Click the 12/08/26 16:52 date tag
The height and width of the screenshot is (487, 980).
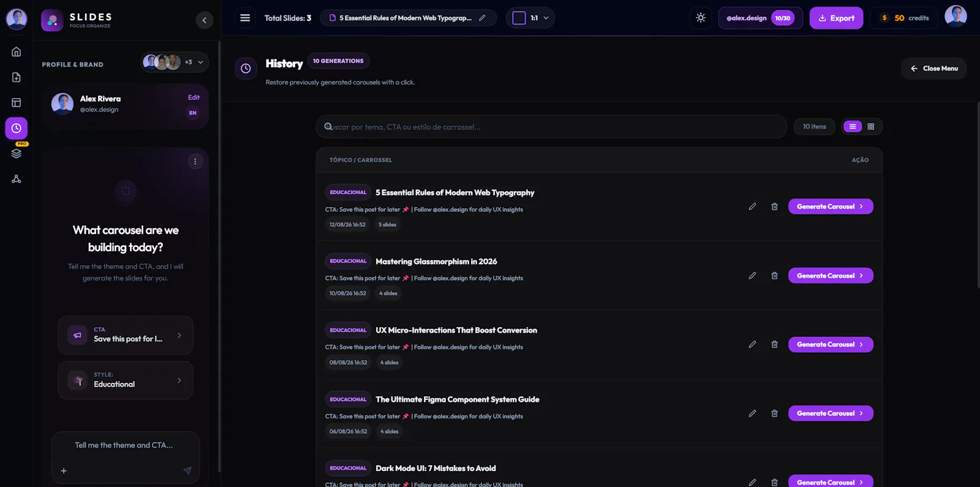pyautogui.click(x=347, y=225)
